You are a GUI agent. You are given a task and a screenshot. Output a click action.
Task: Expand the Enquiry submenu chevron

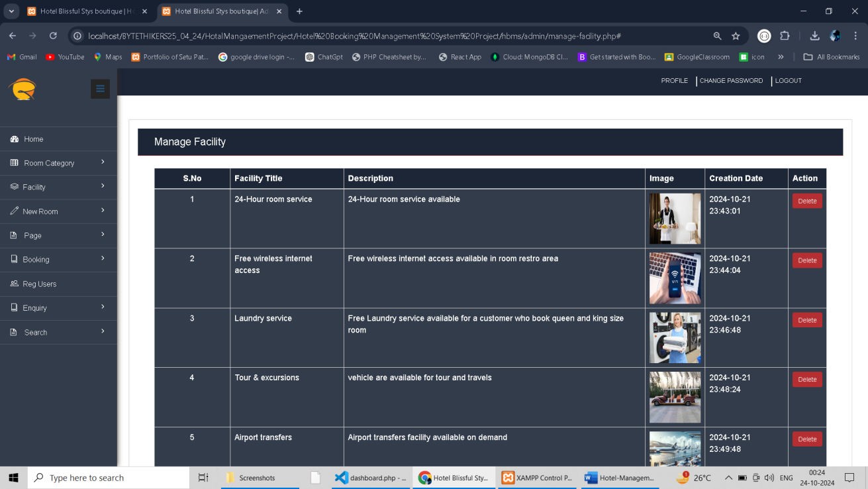103,306
